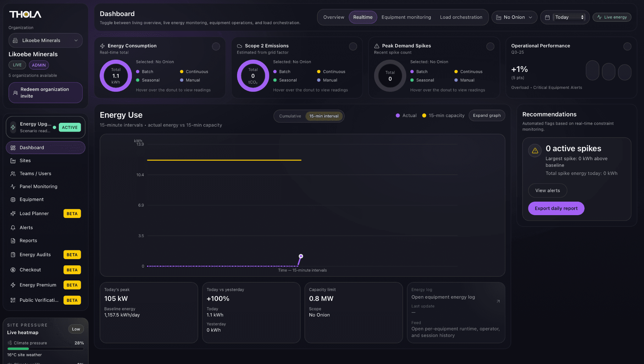644x364 pixels.
Task: Open Reports in sidebar menu
Action: coord(46,241)
